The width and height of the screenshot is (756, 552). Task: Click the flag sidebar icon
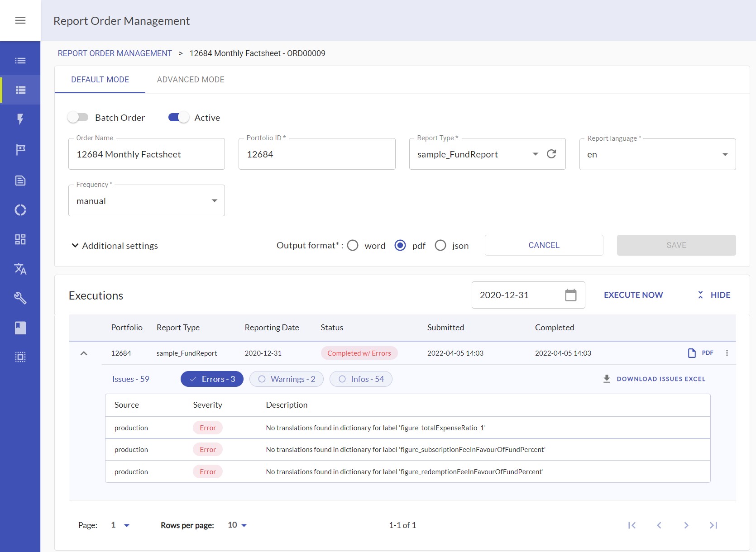pyautogui.click(x=20, y=149)
